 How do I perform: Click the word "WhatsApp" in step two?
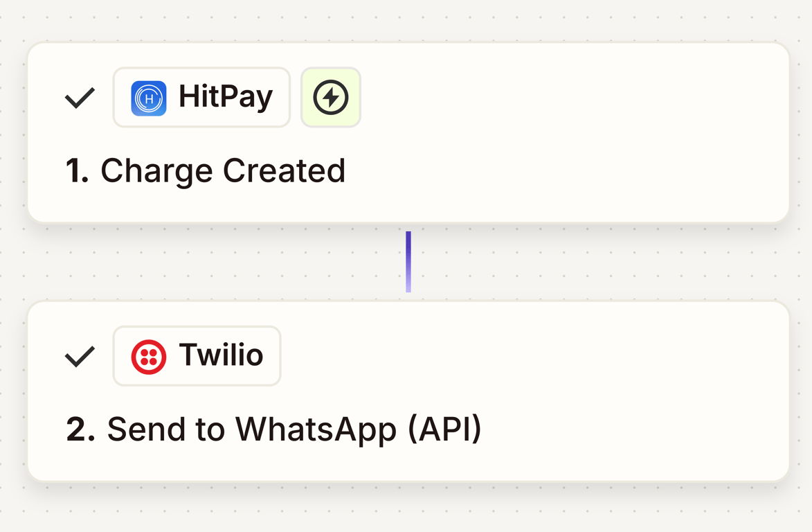point(316,429)
